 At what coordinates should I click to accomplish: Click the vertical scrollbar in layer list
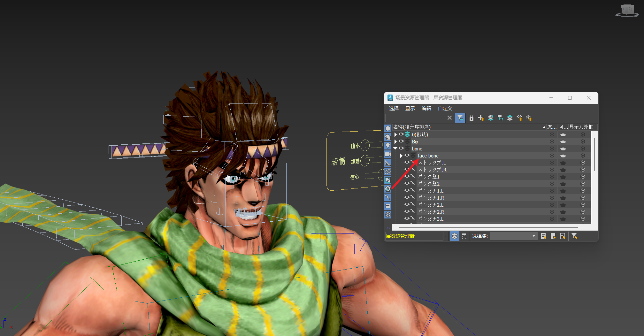(594, 154)
